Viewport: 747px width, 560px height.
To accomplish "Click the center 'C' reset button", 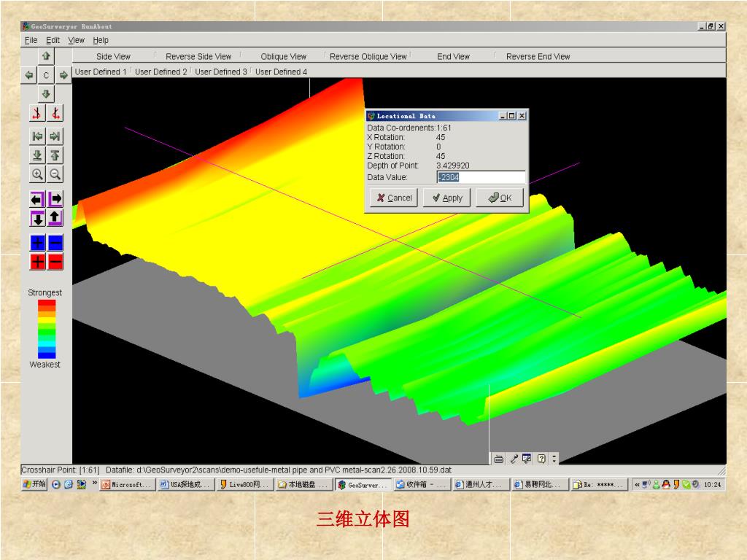I will (x=46, y=75).
